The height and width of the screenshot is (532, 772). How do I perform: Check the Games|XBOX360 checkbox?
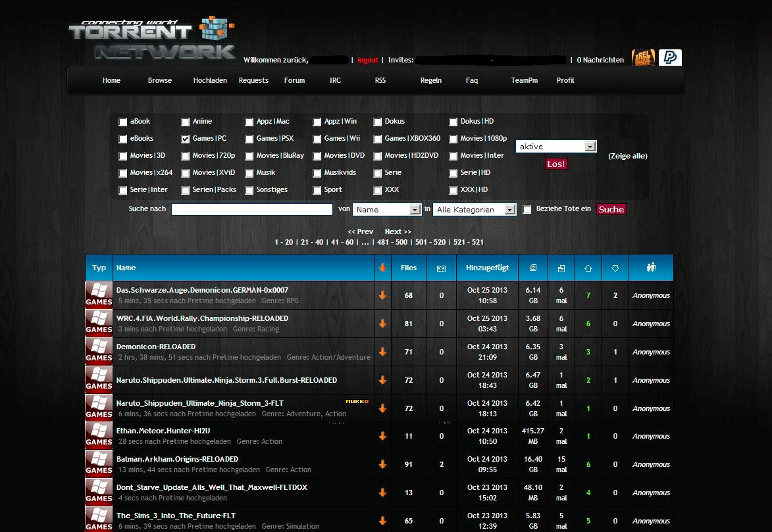tap(377, 139)
